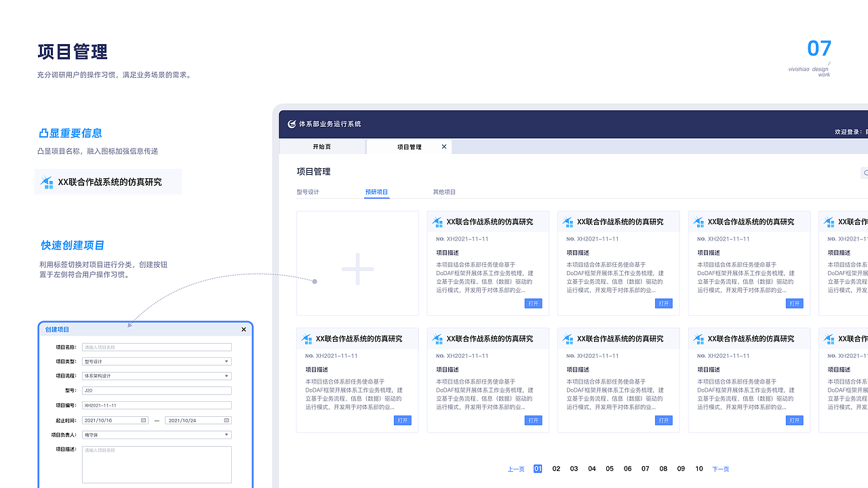Viewport: 868px width, 488px height.
Task: Close the 创建项目 dialog
Action: (x=243, y=329)
